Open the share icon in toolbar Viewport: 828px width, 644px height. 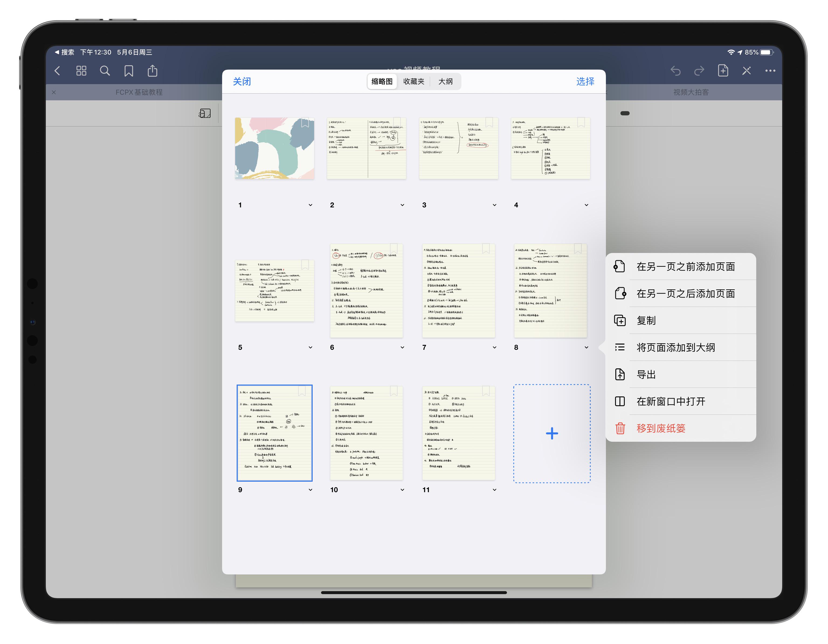pyautogui.click(x=152, y=71)
